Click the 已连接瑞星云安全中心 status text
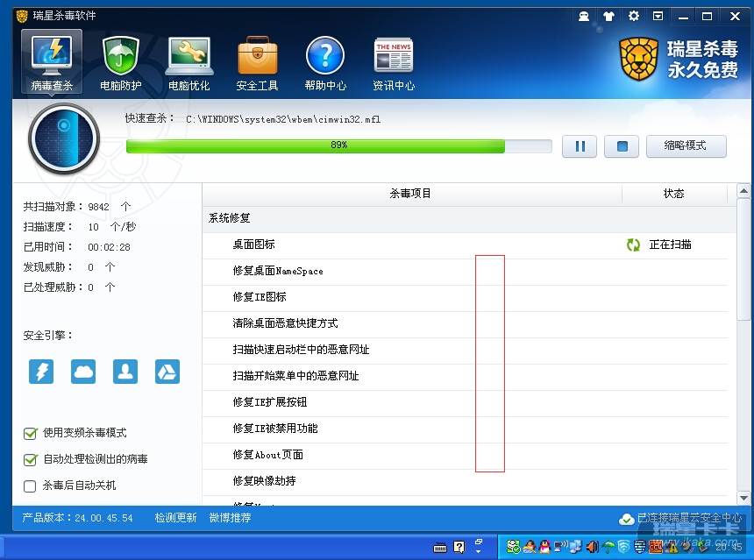The height and width of the screenshot is (560, 754). tap(689, 518)
